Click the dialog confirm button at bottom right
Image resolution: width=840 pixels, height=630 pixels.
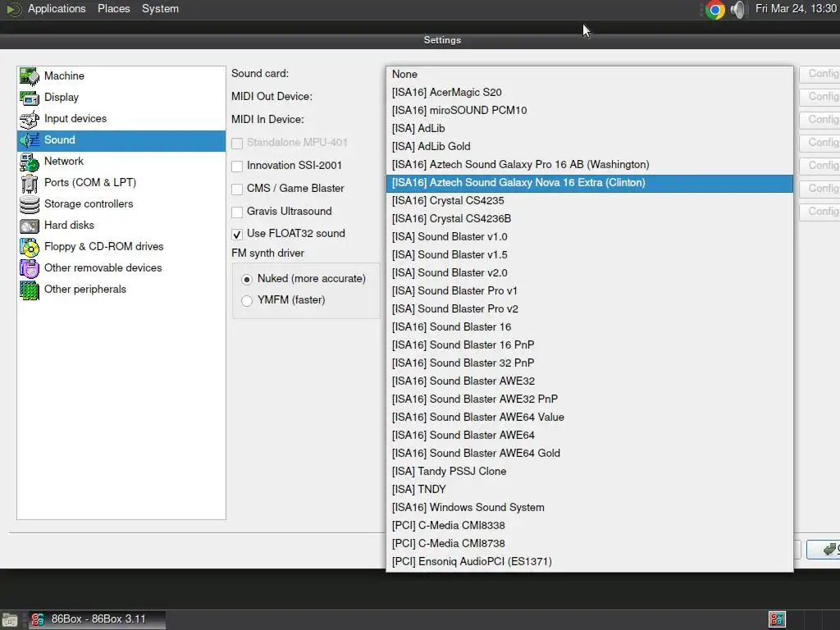[x=824, y=550]
